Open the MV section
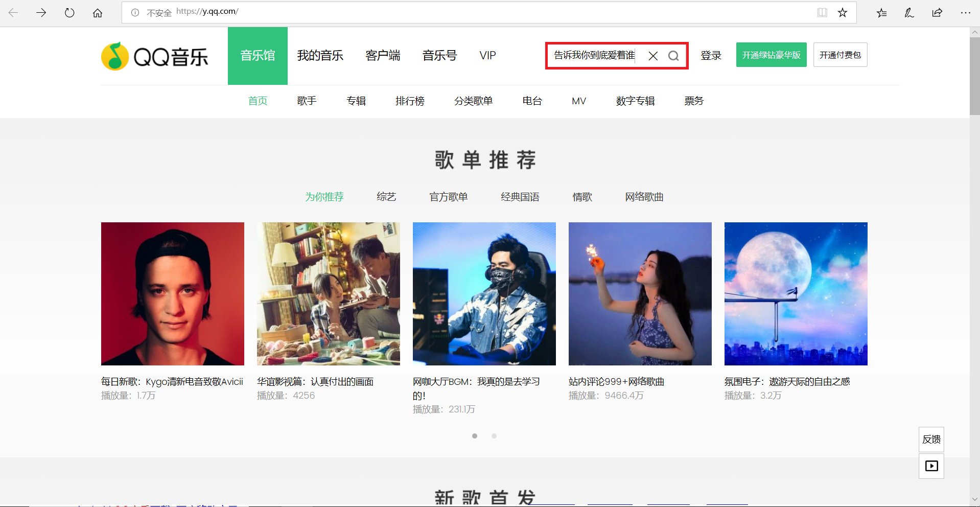The width and height of the screenshot is (980, 507). [578, 101]
